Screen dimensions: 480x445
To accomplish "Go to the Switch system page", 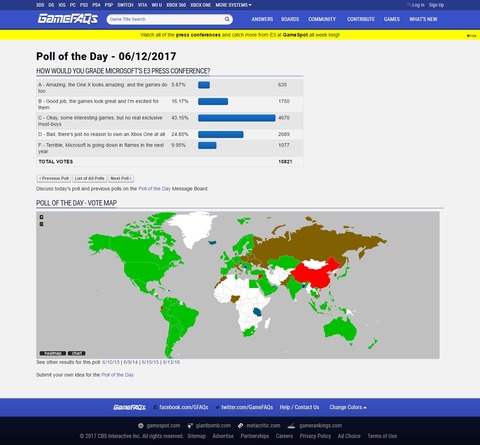I will (x=125, y=5).
